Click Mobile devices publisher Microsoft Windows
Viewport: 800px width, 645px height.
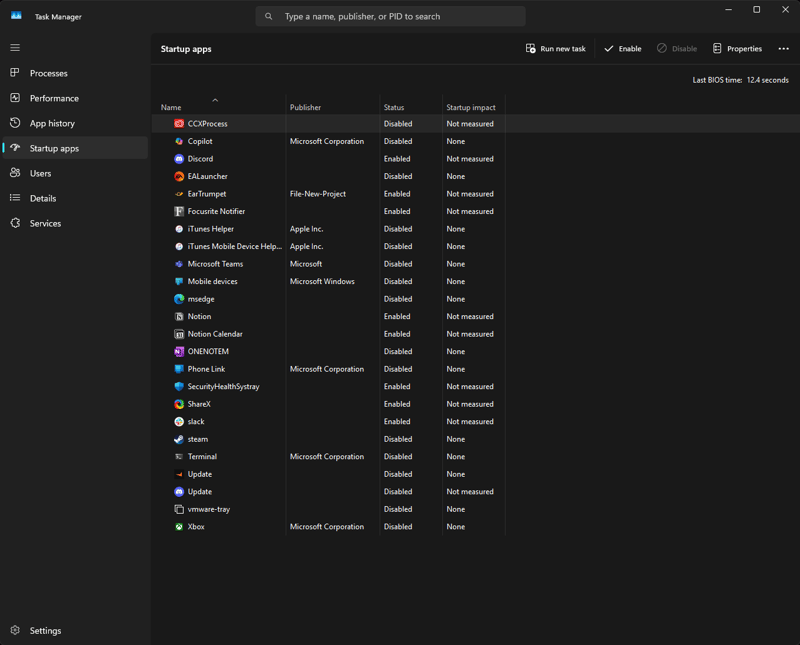pyautogui.click(x=322, y=281)
